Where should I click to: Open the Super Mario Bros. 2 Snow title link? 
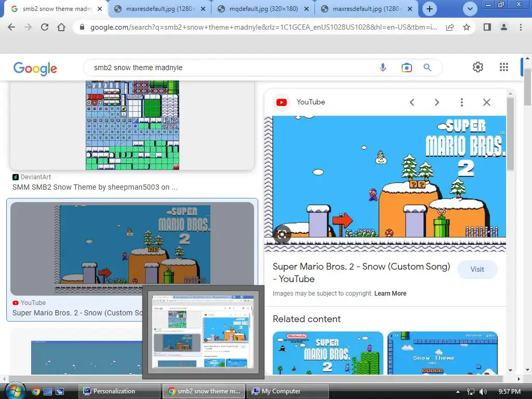click(362, 272)
